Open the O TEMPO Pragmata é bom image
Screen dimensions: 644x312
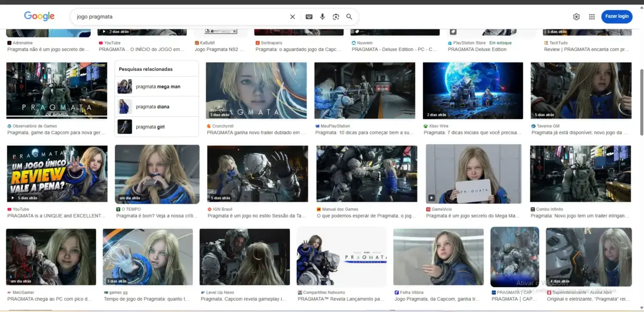[x=157, y=174]
